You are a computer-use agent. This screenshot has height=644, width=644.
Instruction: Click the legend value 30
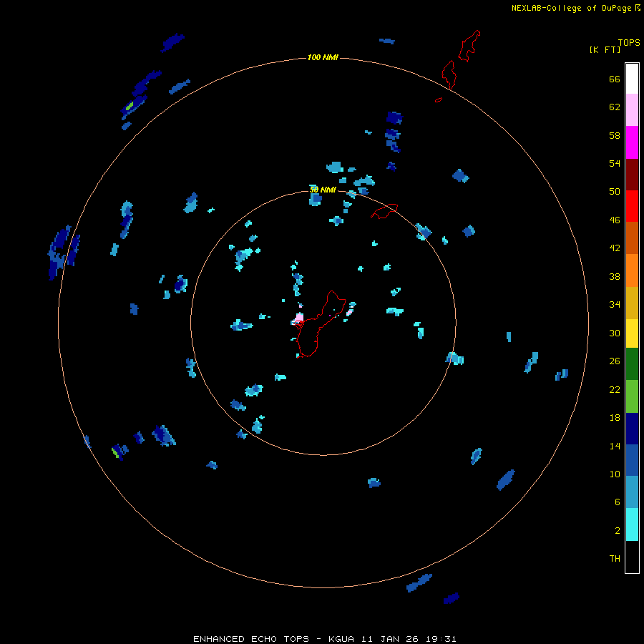[x=615, y=333]
